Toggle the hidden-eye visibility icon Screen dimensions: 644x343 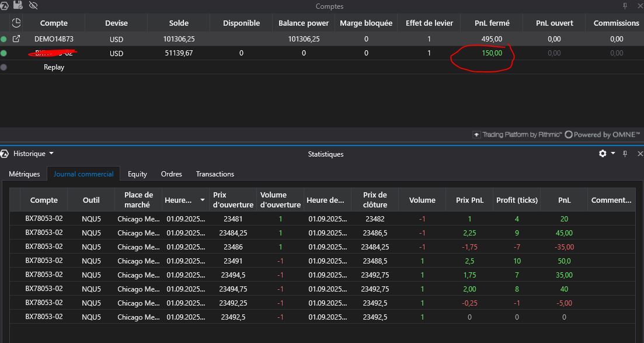(33, 5)
